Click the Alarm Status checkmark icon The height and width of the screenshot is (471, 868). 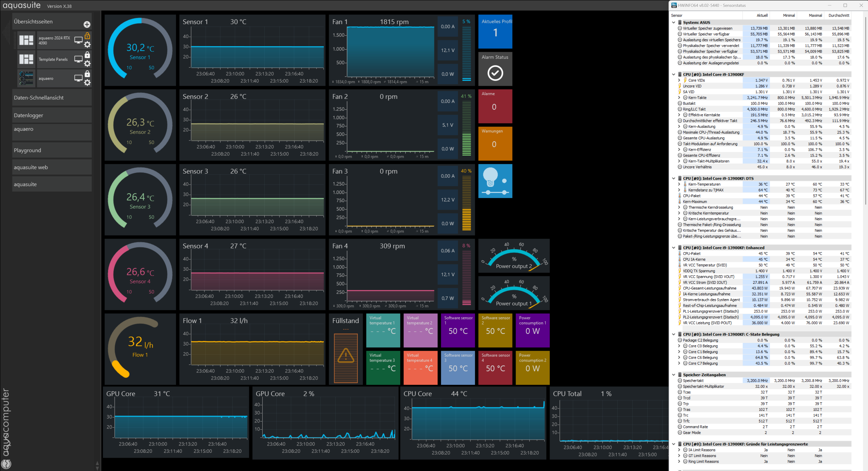pos(495,73)
